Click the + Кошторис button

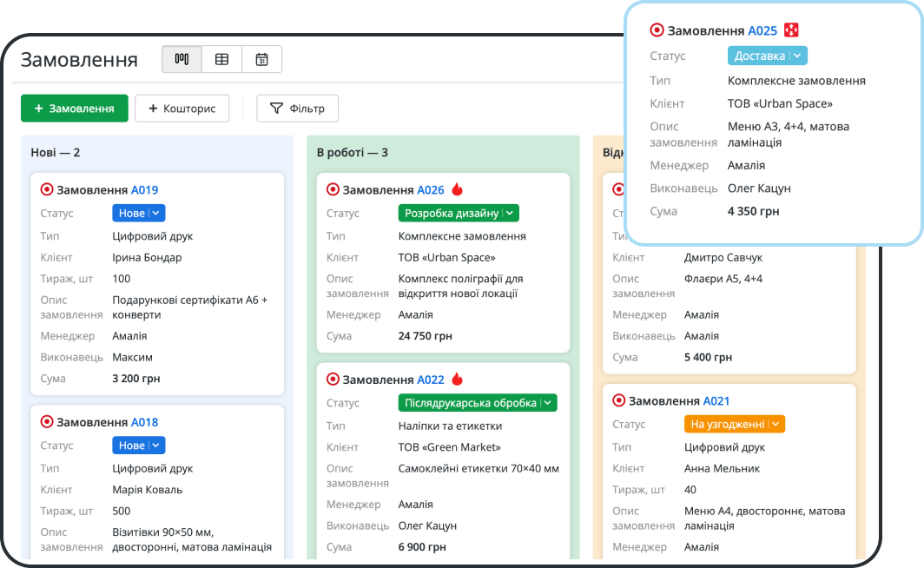pos(182,109)
